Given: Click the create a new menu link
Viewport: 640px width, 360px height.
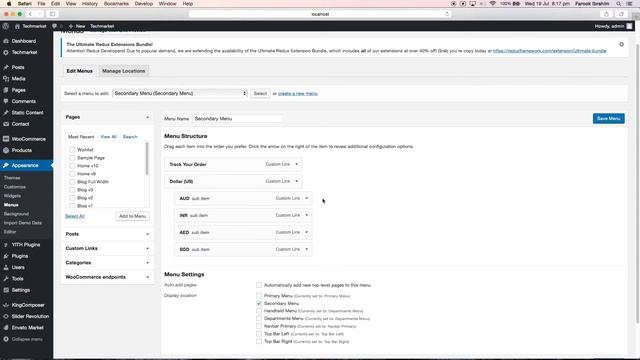Looking at the screenshot, I should (x=298, y=93).
